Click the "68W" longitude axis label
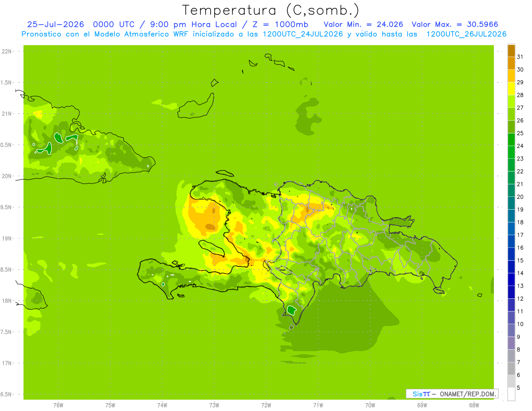Image resolution: width=532 pixels, height=411 pixels. point(474,405)
